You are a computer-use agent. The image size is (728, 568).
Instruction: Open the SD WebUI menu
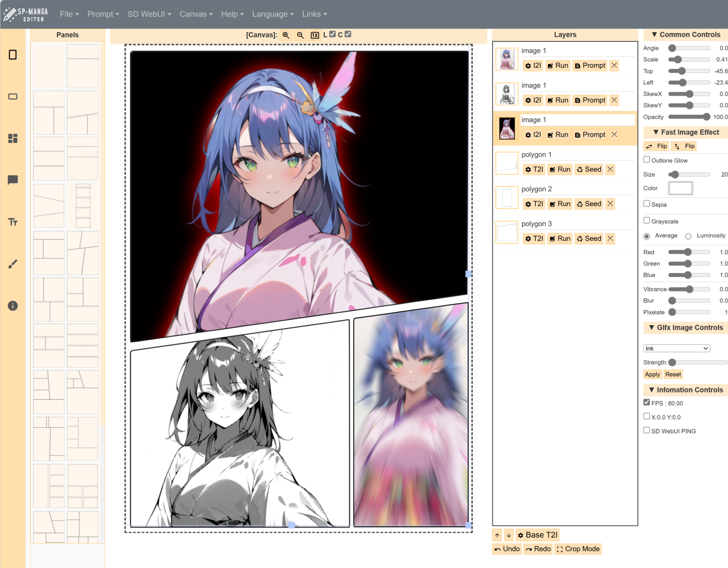point(150,14)
